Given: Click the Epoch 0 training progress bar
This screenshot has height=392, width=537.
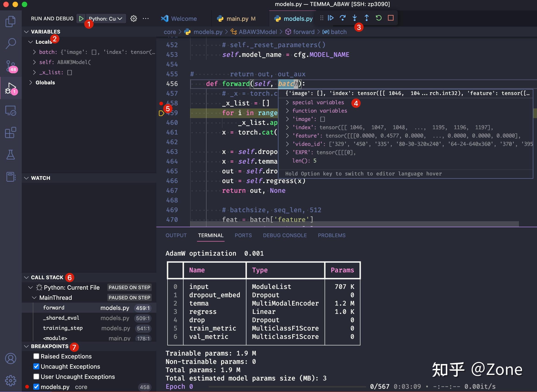Looking at the screenshot, I should click(x=285, y=386).
